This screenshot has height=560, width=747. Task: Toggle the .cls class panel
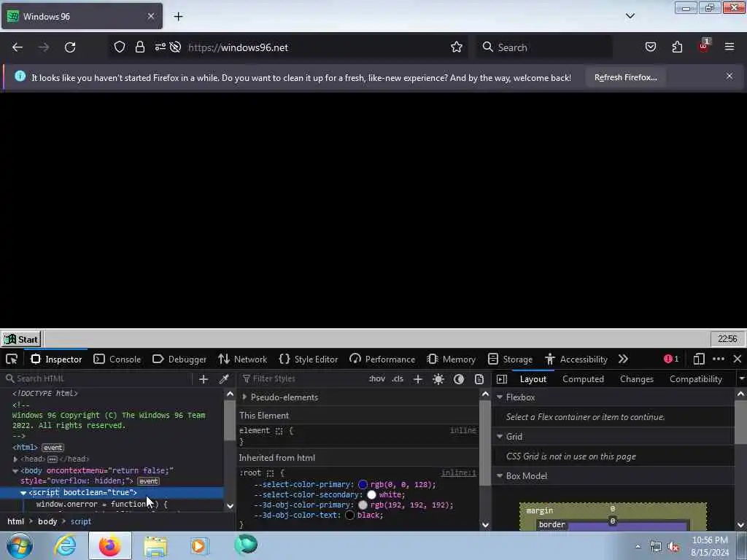pos(398,379)
